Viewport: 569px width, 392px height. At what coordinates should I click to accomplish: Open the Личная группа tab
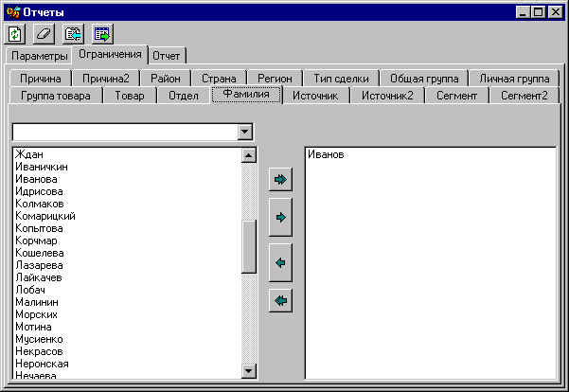(514, 79)
